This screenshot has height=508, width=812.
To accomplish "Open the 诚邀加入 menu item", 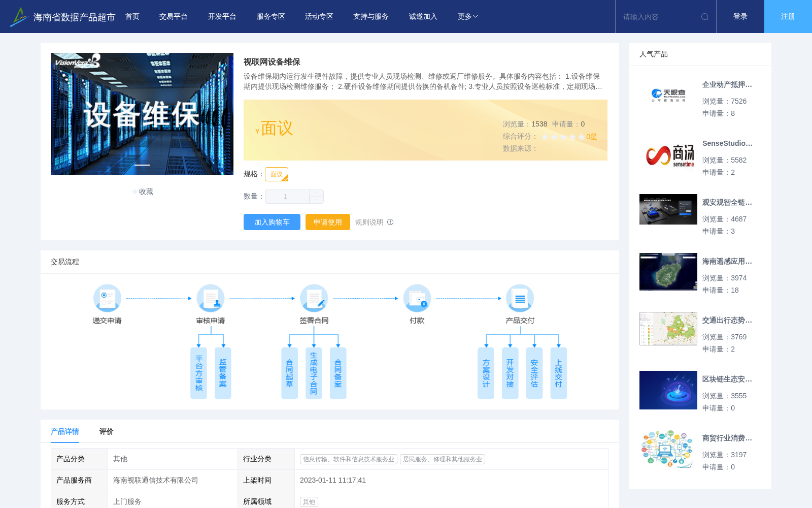I will pyautogui.click(x=423, y=17).
